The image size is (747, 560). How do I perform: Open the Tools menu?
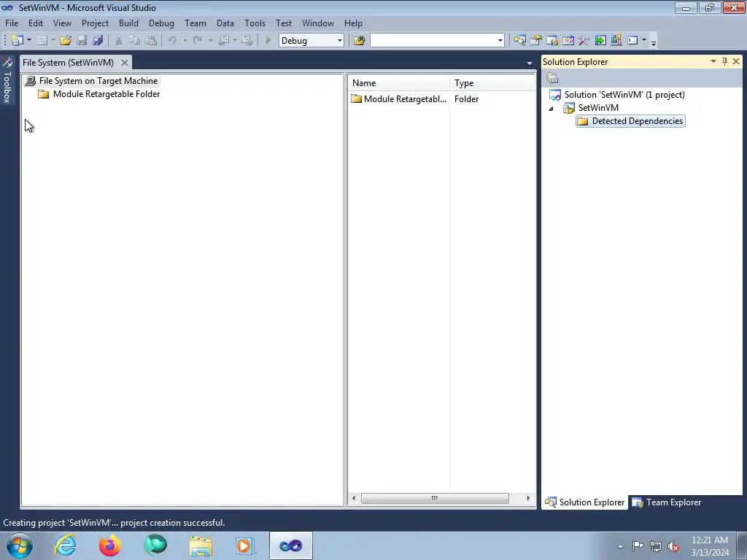click(255, 23)
